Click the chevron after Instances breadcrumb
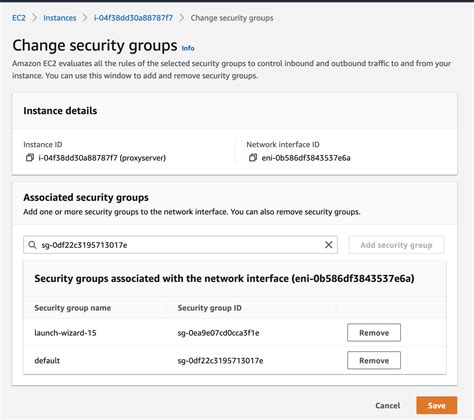474x420 pixels. pos(85,18)
